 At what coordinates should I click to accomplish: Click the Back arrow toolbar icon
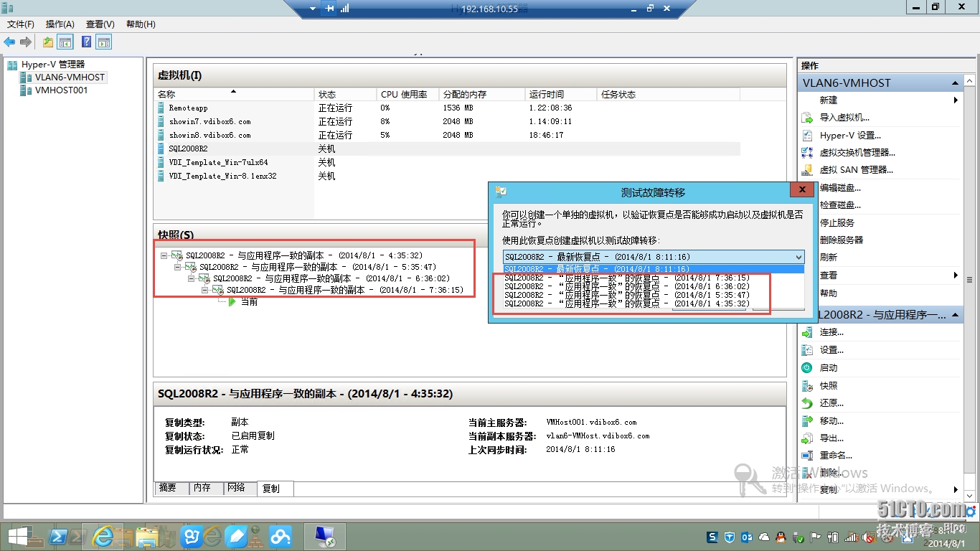[9, 42]
